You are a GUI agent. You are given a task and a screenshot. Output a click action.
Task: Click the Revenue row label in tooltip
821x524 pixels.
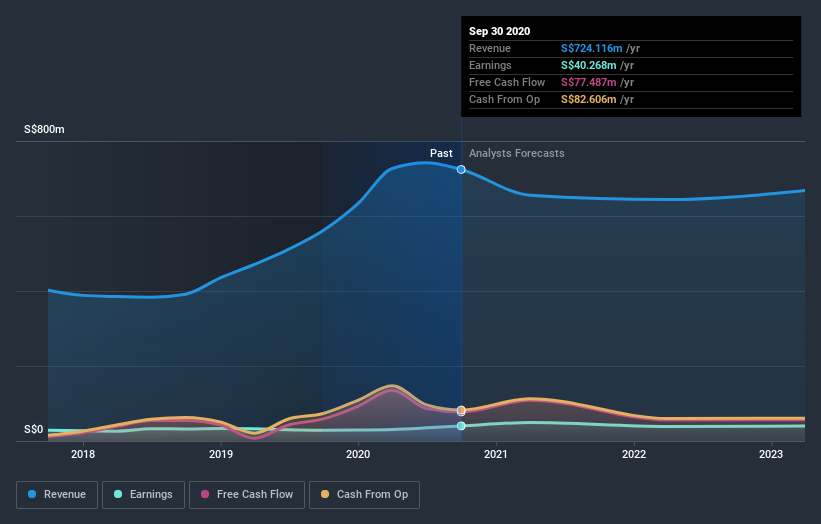point(490,48)
